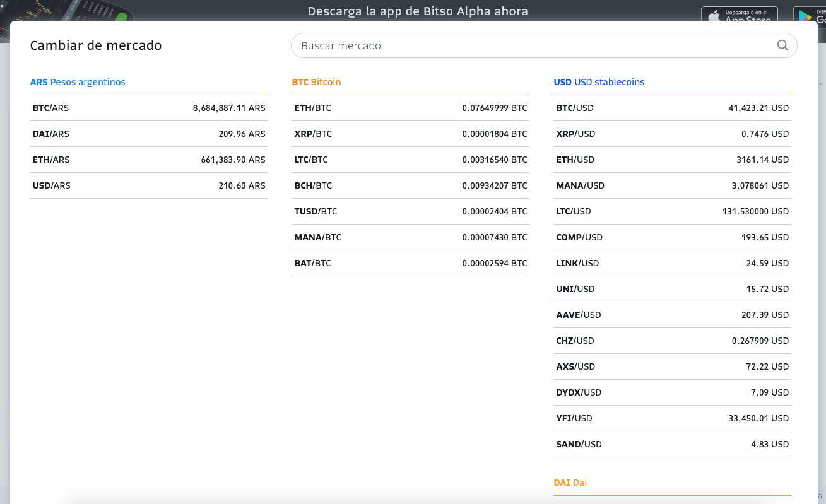This screenshot has width=826, height=504.
Task: Select the DAI/ARS market row
Action: (149, 134)
